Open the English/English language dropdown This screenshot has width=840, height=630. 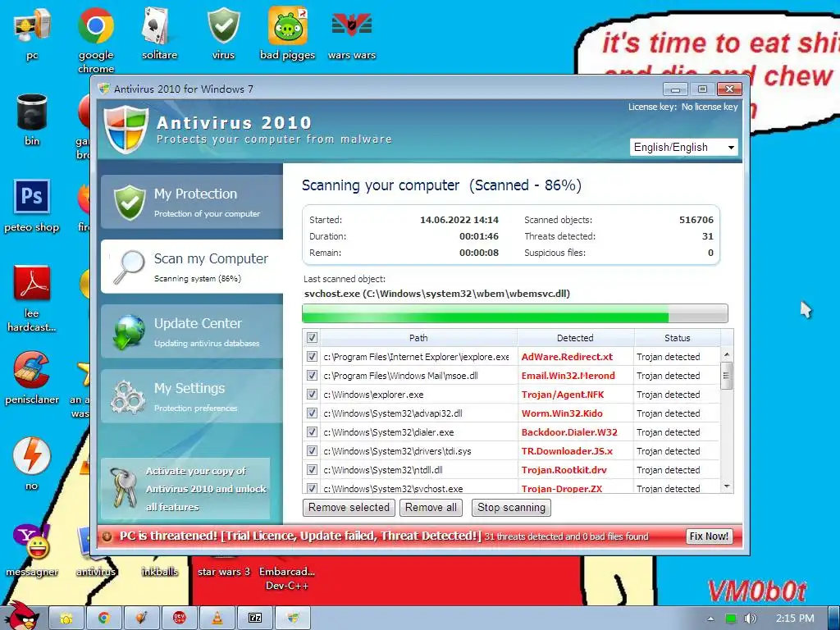pyautogui.click(x=683, y=148)
